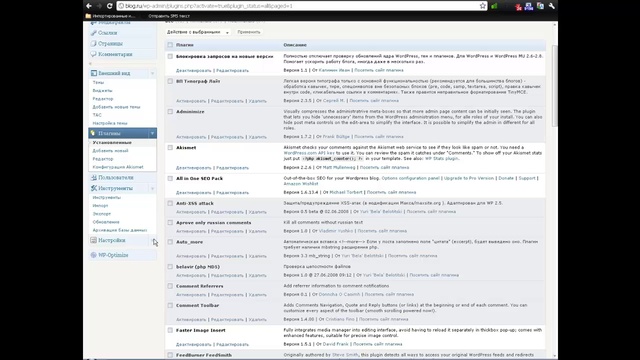Click Комментарии sidebar bubble icon

93,54
